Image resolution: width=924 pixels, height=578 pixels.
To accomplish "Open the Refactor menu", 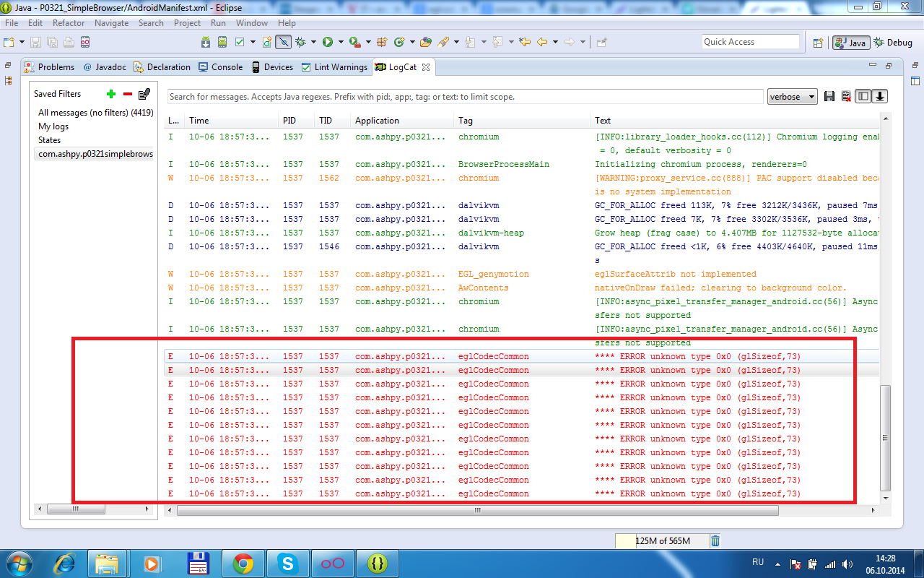I will [x=69, y=23].
